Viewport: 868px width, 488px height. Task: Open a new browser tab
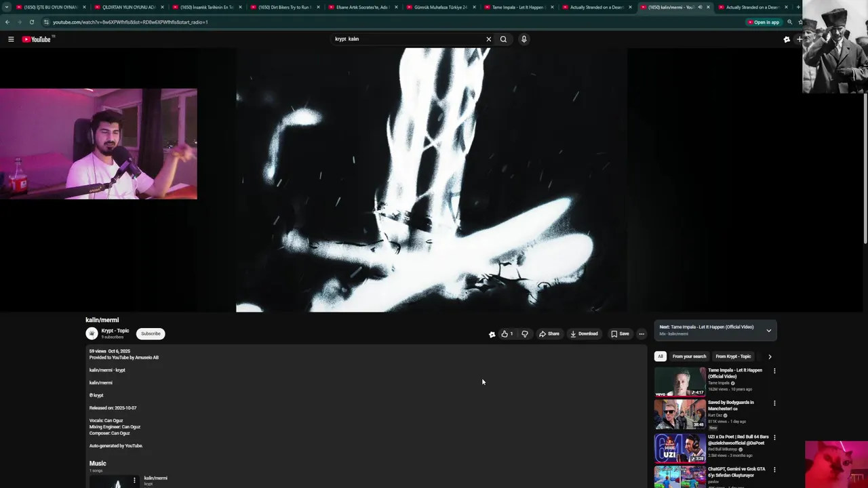click(798, 7)
